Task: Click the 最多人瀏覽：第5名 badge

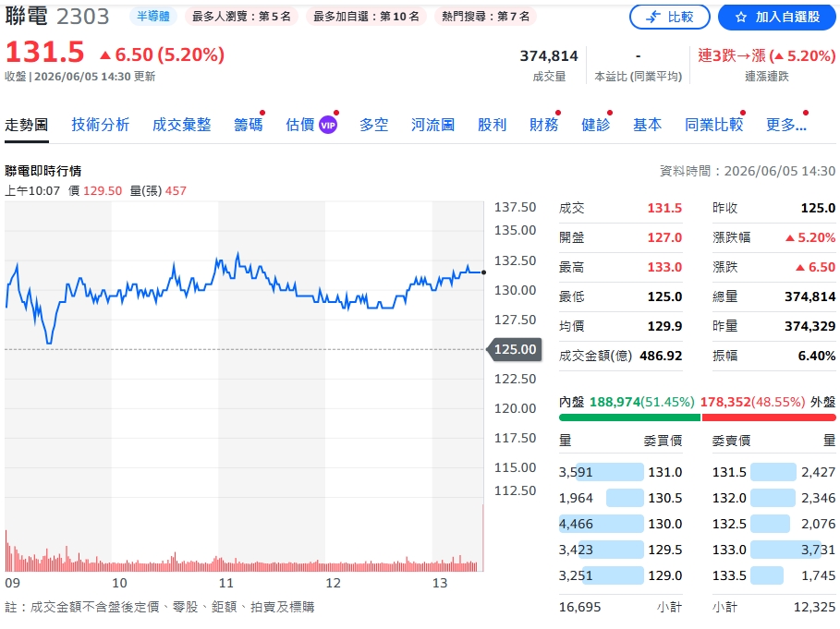Action: (x=241, y=17)
